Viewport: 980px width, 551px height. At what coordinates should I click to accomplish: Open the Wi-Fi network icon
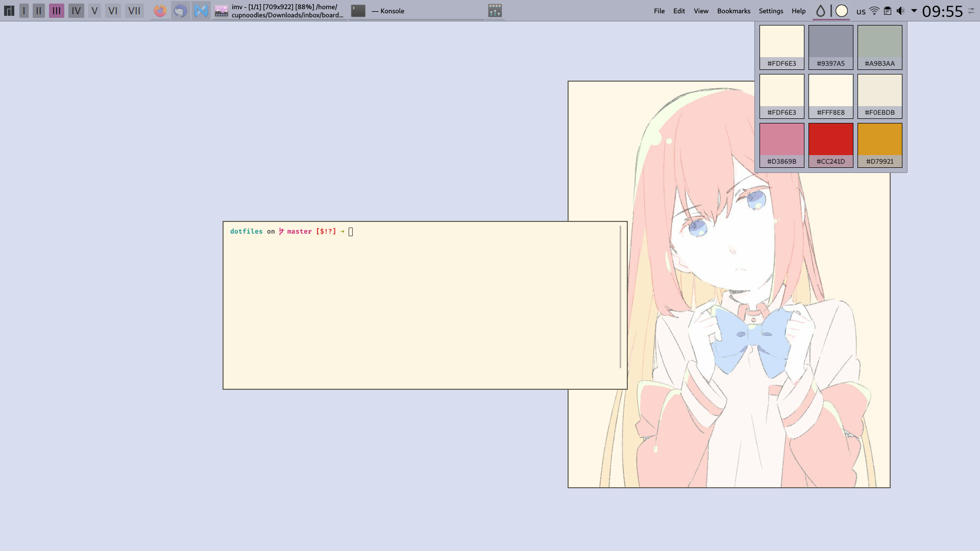[874, 11]
